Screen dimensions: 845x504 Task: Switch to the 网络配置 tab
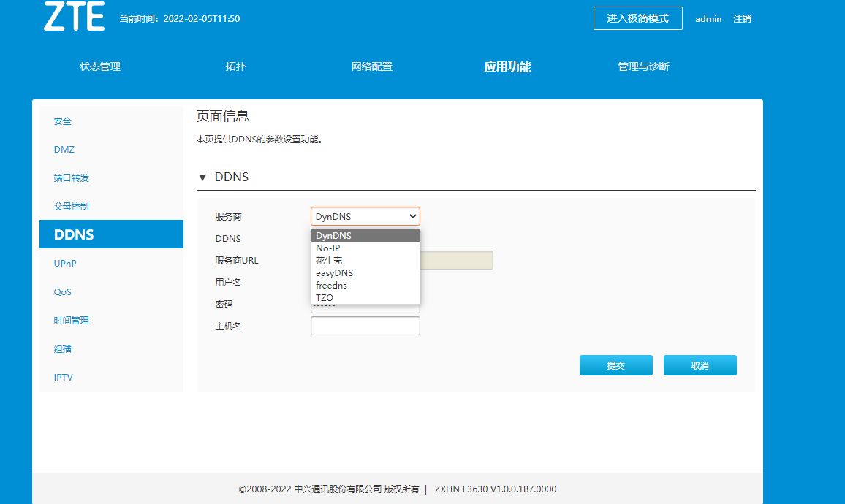pos(371,66)
